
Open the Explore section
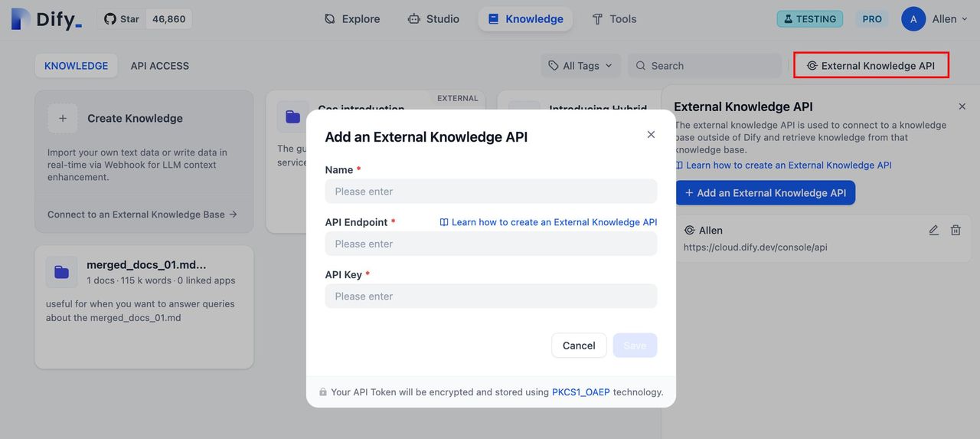pos(352,19)
